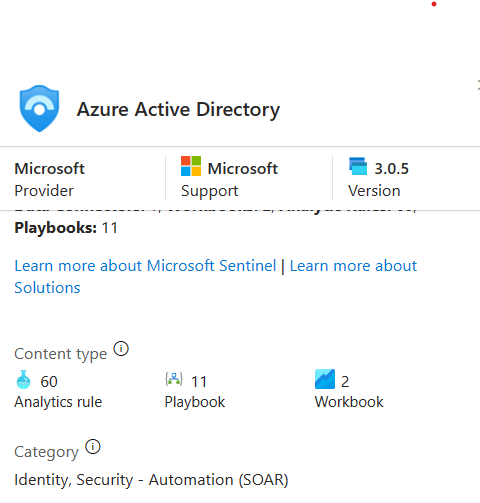The height and width of the screenshot is (503, 480).
Task: Close the Azure Active Directory details pane
Action: pos(478,85)
